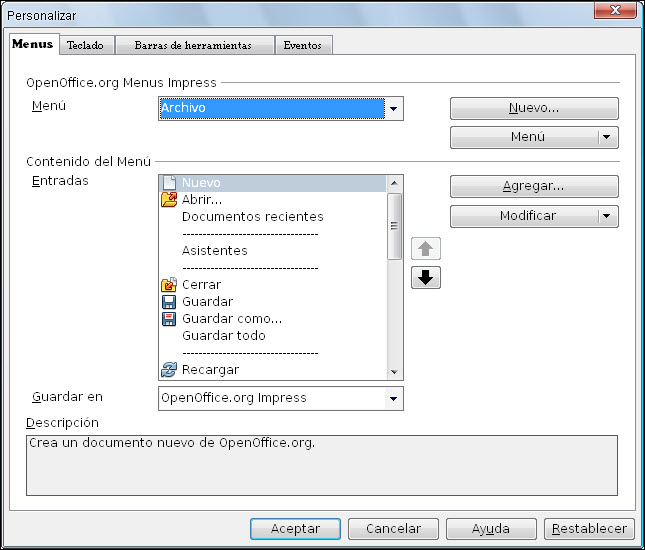Expand the Archivo dropdown arrow
645x550 pixels.
tap(394, 109)
